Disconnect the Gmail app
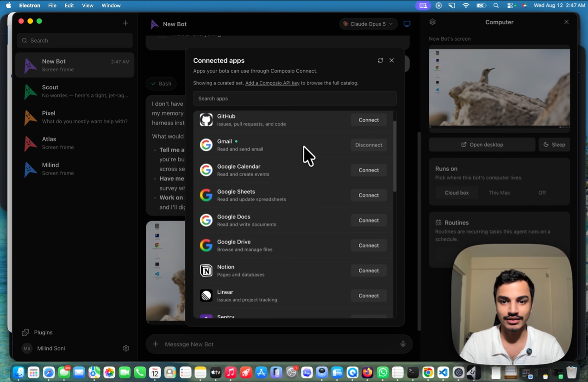The height and width of the screenshot is (382, 588). (x=369, y=145)
